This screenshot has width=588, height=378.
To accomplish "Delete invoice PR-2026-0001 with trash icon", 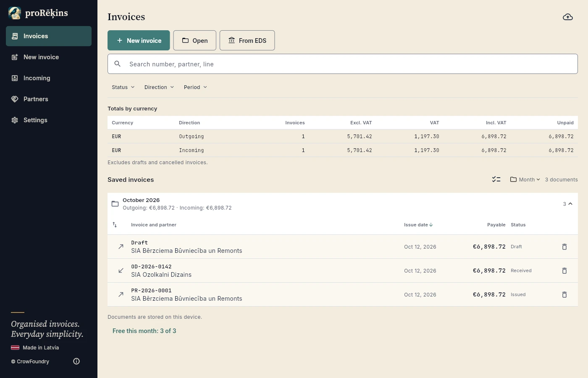I will [x=564, y=294].
